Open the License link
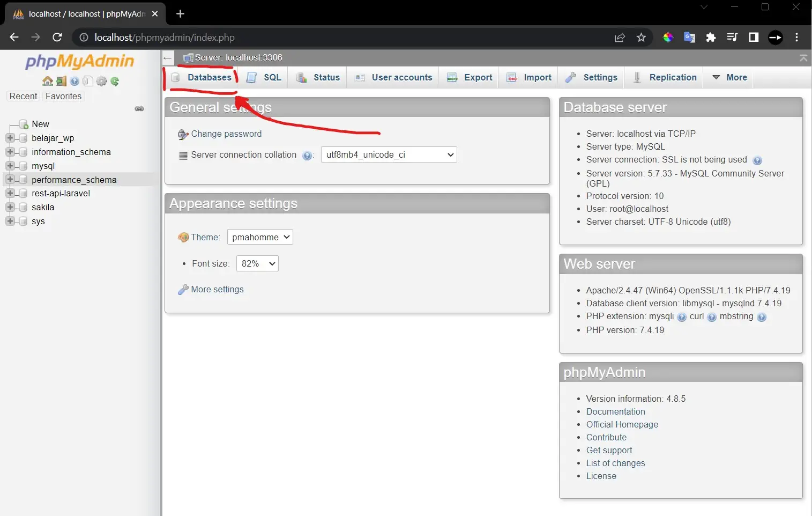Screen dimensions: 812x516 pyautogui.click(x=601, y=476)
